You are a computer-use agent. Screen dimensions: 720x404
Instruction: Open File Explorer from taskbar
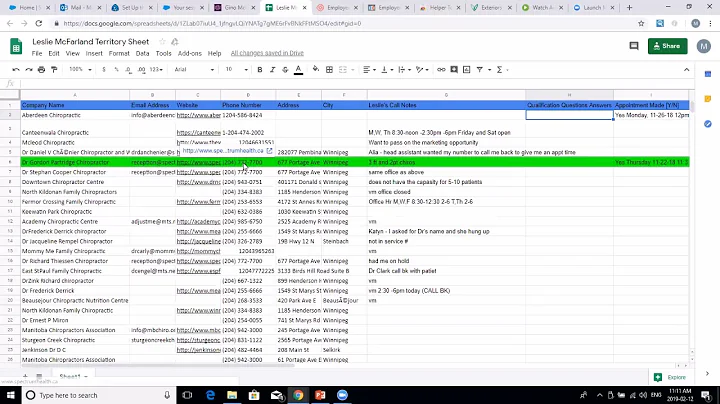pyautogui.click(x=232, y=395)
